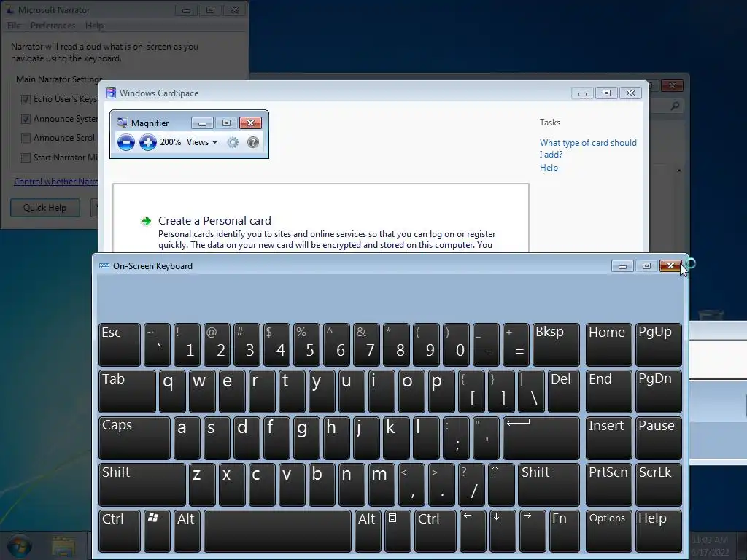Click the up arrow key on keyboard
The width and height of the screenshot is (747, 560).
click(x=501, y=484)
